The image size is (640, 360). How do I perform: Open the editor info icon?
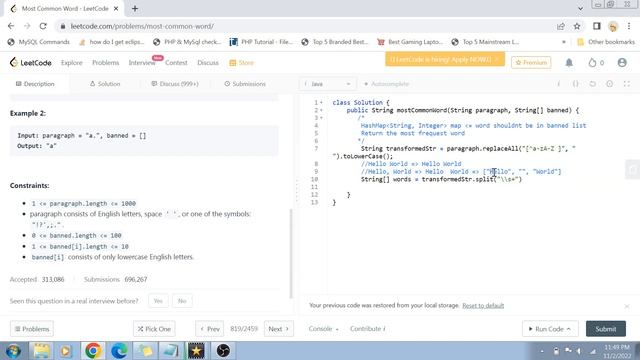[558, 84]
